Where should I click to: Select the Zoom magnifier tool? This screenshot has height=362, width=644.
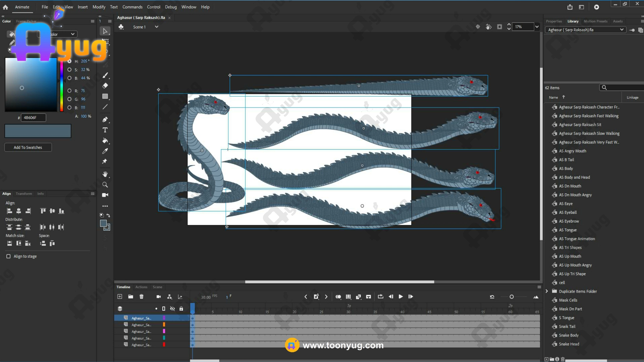(105, 185)
